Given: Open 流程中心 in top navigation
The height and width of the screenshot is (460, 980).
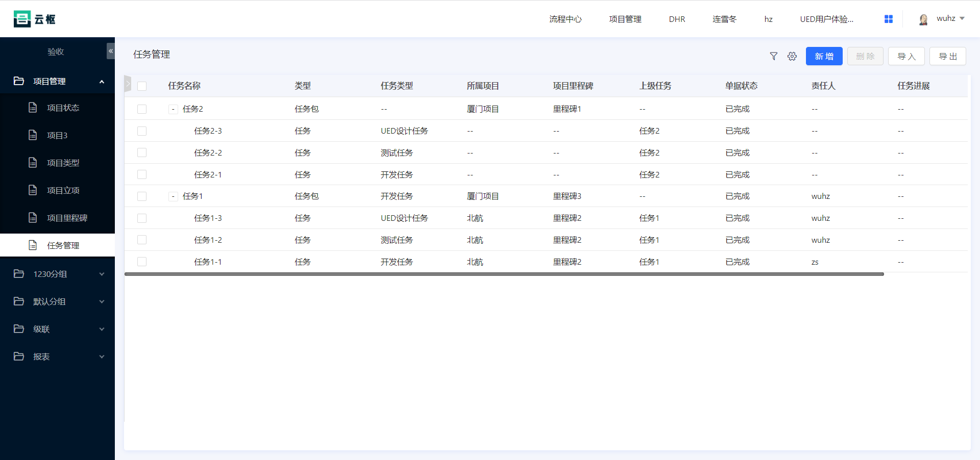Looking at the screenshot, I should (x=566, y=19).
